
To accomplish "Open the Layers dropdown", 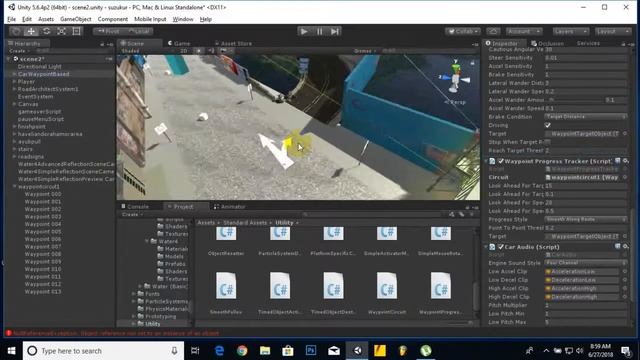I will click(x=570, y=31).
